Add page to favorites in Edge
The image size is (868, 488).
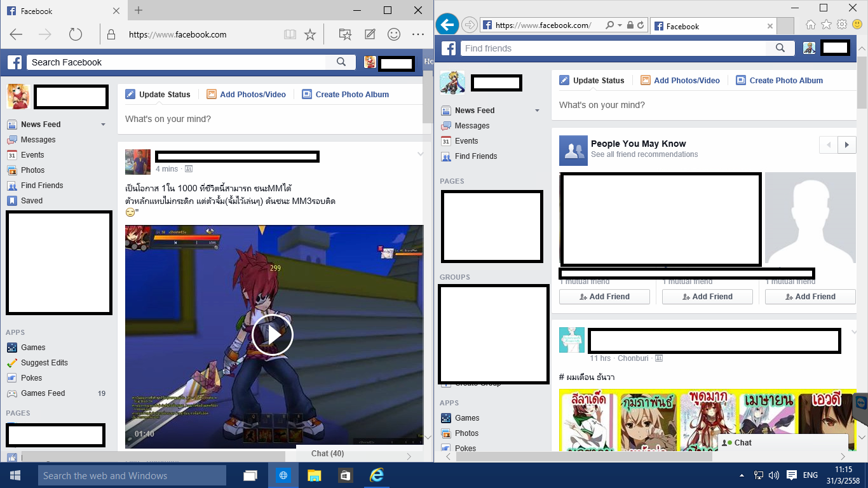(x=310, y=34)
